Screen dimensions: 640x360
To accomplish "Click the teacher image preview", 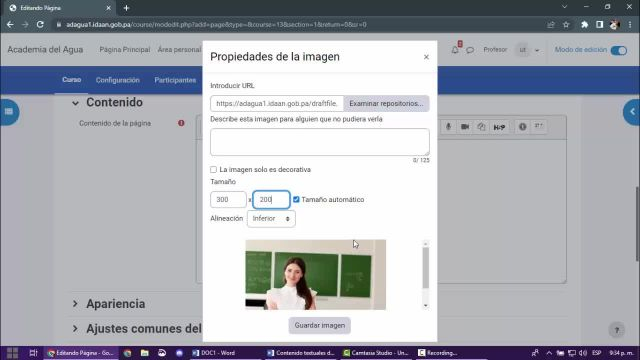I will [x=316, y=274].
